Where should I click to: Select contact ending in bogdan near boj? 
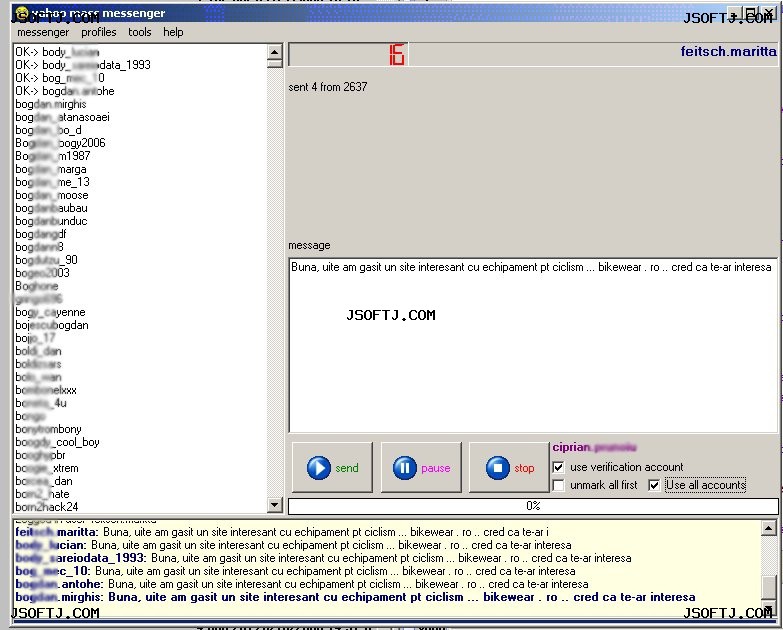(x=52, y=325)
